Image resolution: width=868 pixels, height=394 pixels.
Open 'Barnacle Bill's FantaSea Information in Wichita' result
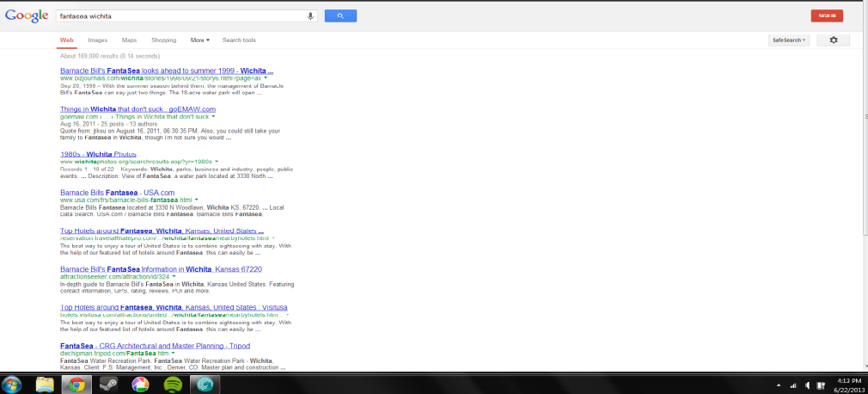point(161,269)
